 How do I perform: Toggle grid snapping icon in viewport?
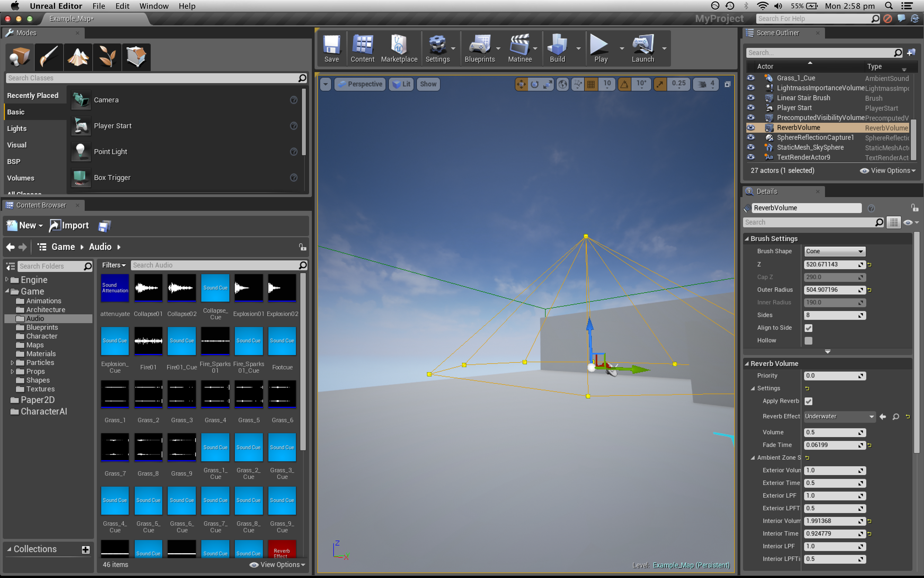[x=591, y=84]
